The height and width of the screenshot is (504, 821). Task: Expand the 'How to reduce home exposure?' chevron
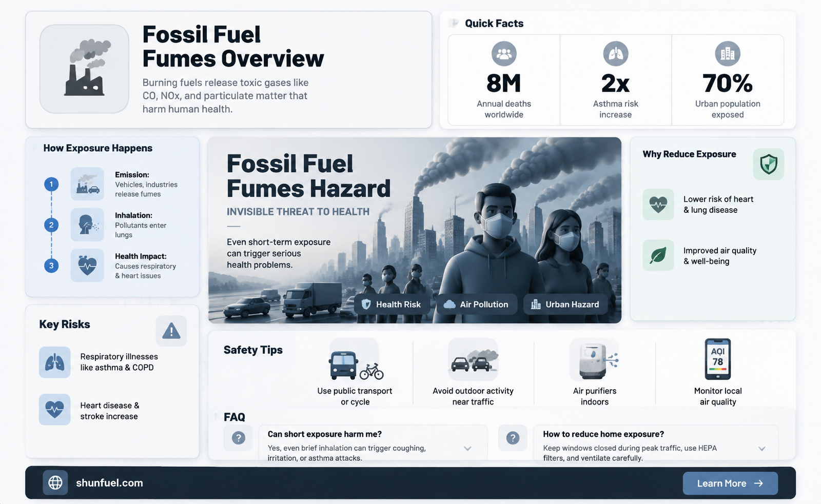coord(762,449)
